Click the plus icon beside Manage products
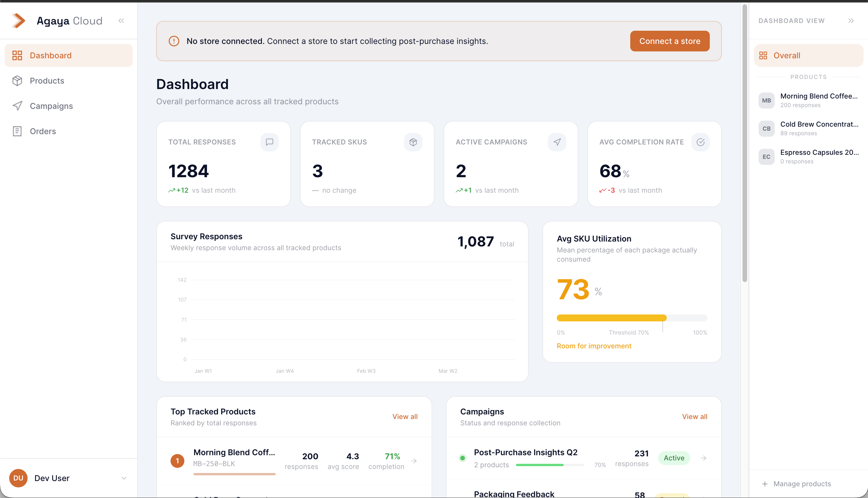868x498 pixels. coord(765,484)
